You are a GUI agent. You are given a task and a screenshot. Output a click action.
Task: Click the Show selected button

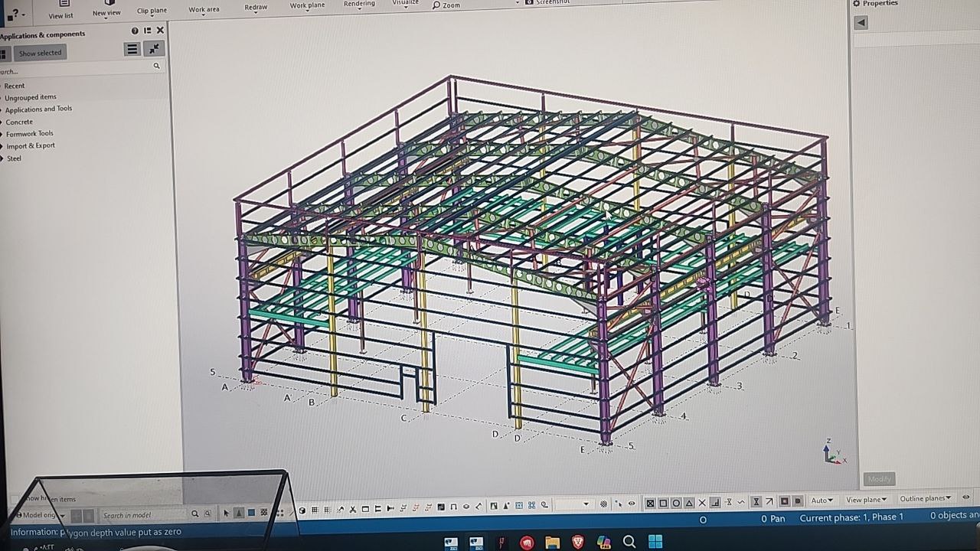[x=40, y=53]
